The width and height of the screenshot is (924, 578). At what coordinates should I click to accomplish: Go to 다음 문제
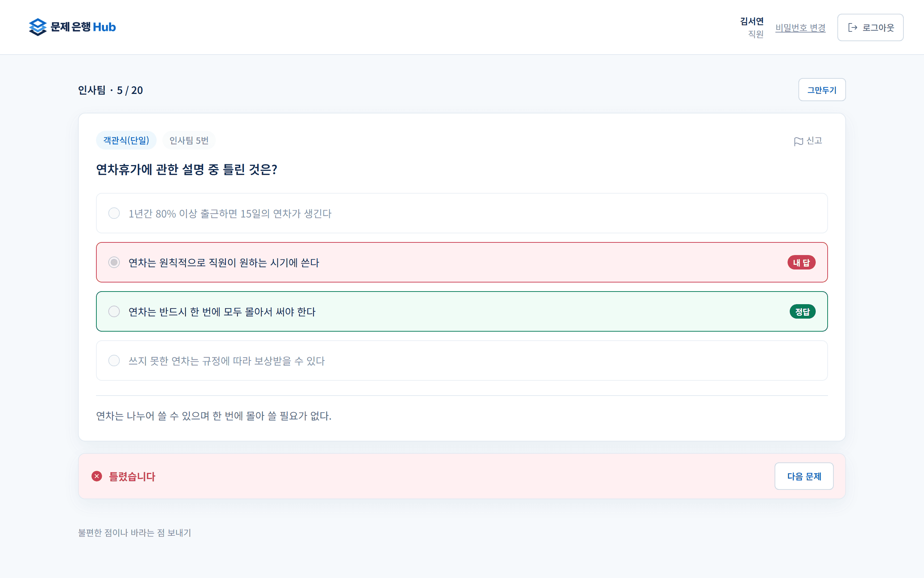coord(804,476)
